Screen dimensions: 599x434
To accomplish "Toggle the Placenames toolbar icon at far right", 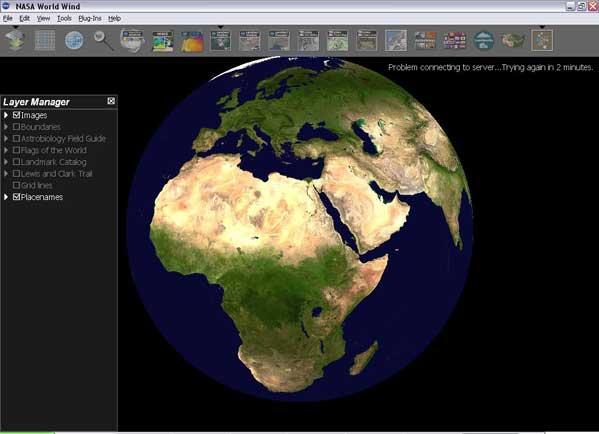I will pos(542,40).
